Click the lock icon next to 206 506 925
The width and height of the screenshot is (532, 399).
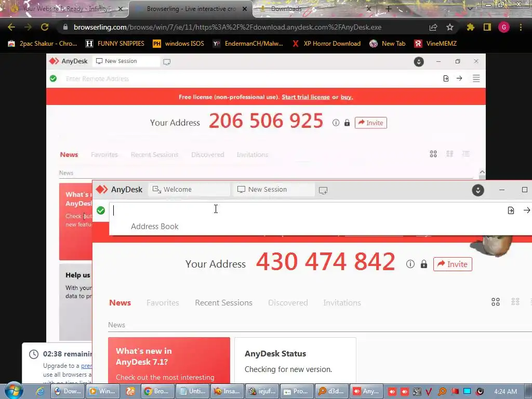point(347,123)
